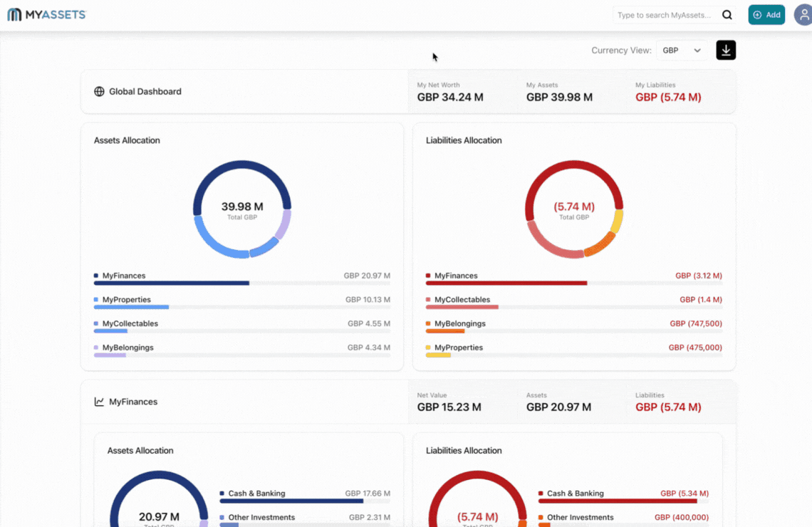Viewport: 812px width, 527px height.
Task: Expand currency dropdown chevron arrow
Action: pos(697,51)
